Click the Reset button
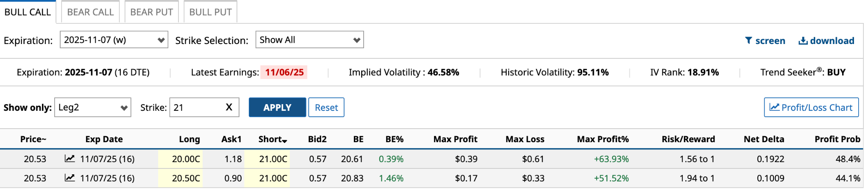 click(326, 107)
